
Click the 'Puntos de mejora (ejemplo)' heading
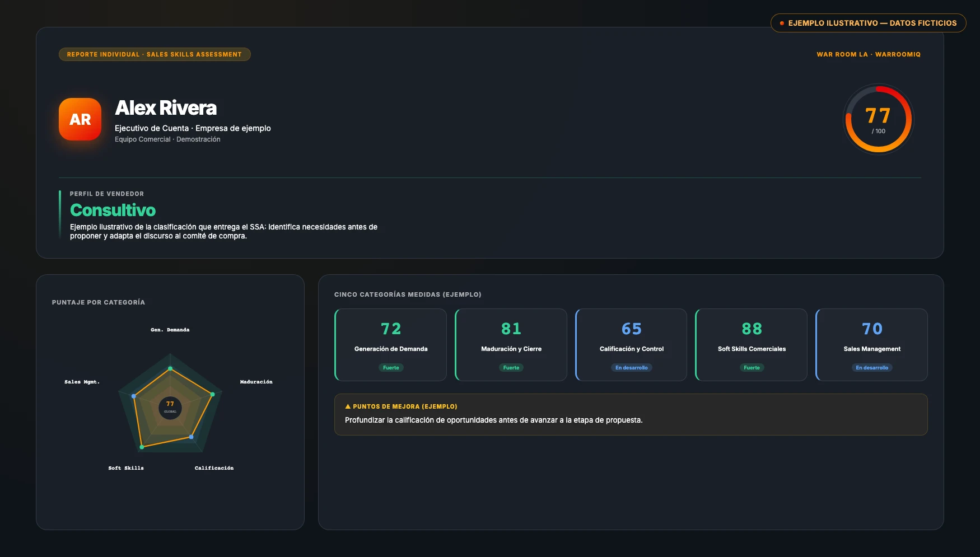[x=405, y=406]
